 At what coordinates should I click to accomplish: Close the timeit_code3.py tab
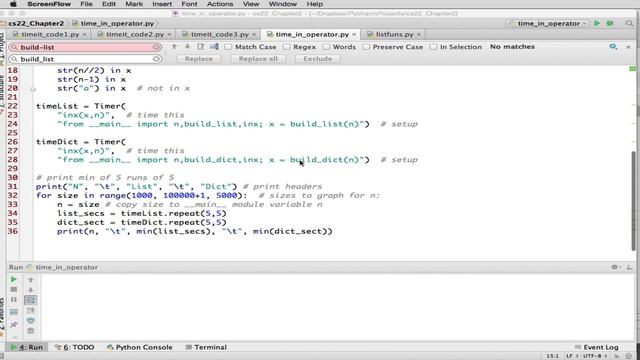(253, 35)
